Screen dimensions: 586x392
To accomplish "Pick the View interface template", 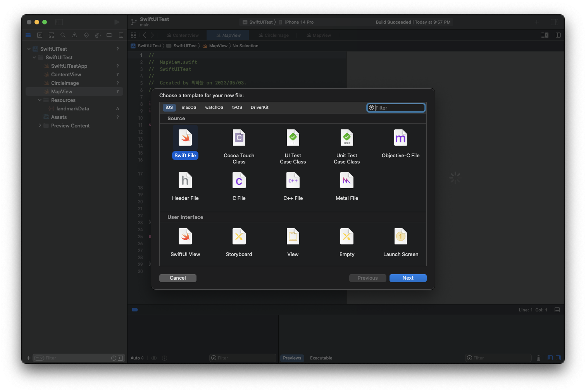I will pyautogui.click(x=293, y=242).
